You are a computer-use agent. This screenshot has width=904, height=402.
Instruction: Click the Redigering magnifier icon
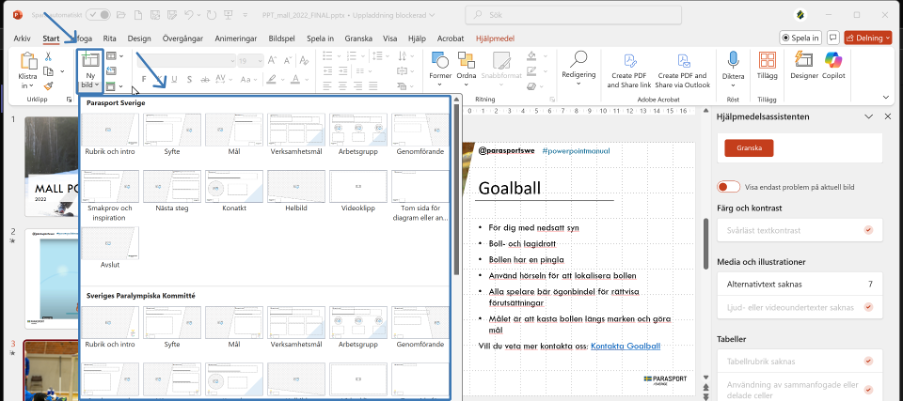[578, 59]
